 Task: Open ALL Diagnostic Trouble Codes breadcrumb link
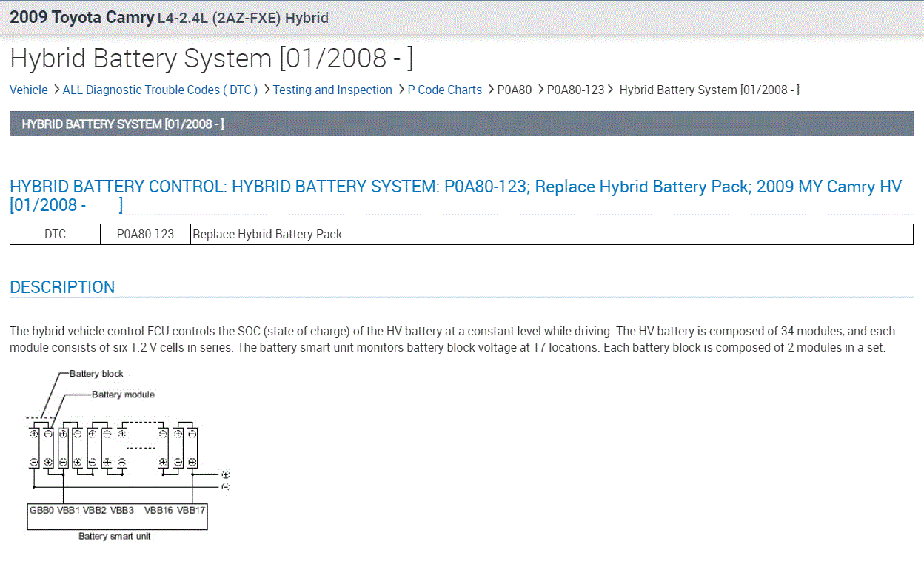160,90
